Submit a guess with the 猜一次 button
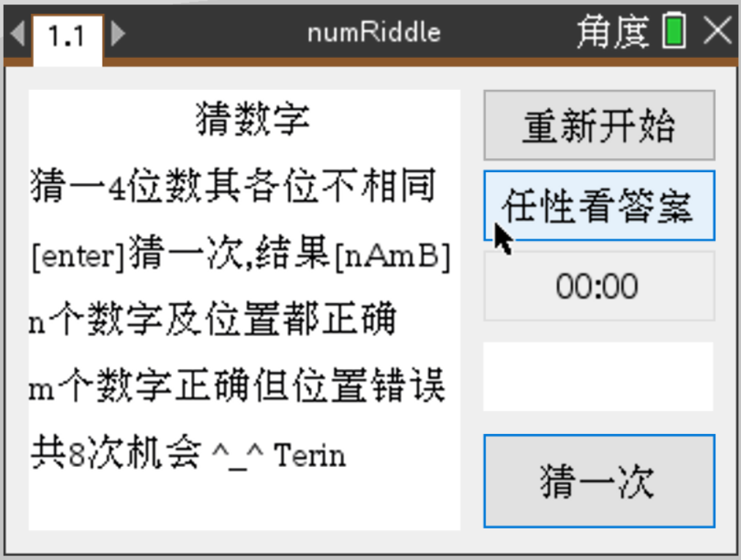 [x=599, y=481]
